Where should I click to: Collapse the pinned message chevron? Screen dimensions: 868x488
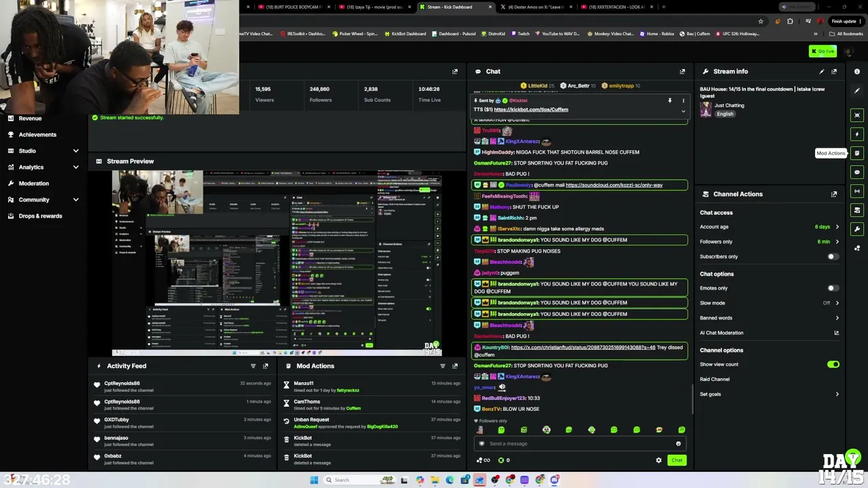683,110
